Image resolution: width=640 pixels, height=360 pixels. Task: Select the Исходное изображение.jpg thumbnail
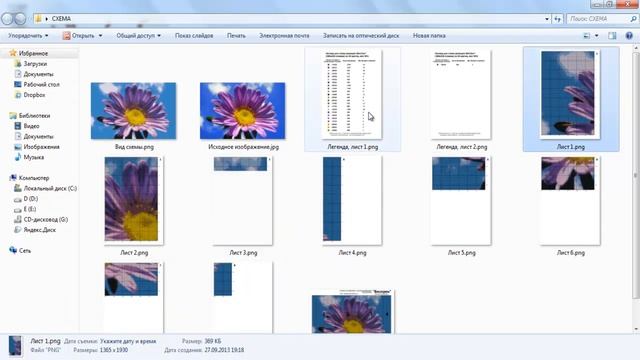click(243, 111)
